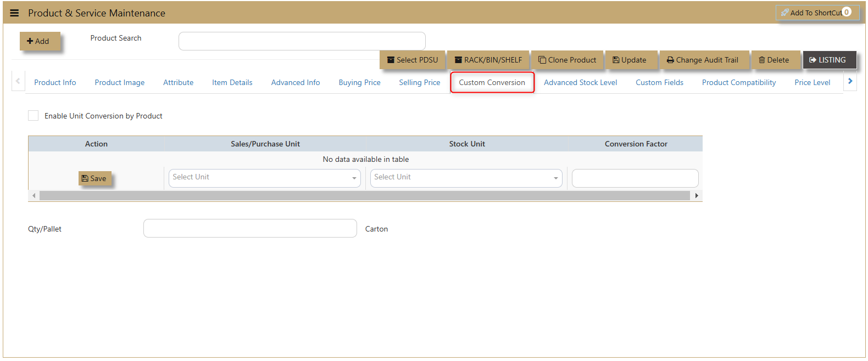Click the Select PDSU button

point(413,60)
